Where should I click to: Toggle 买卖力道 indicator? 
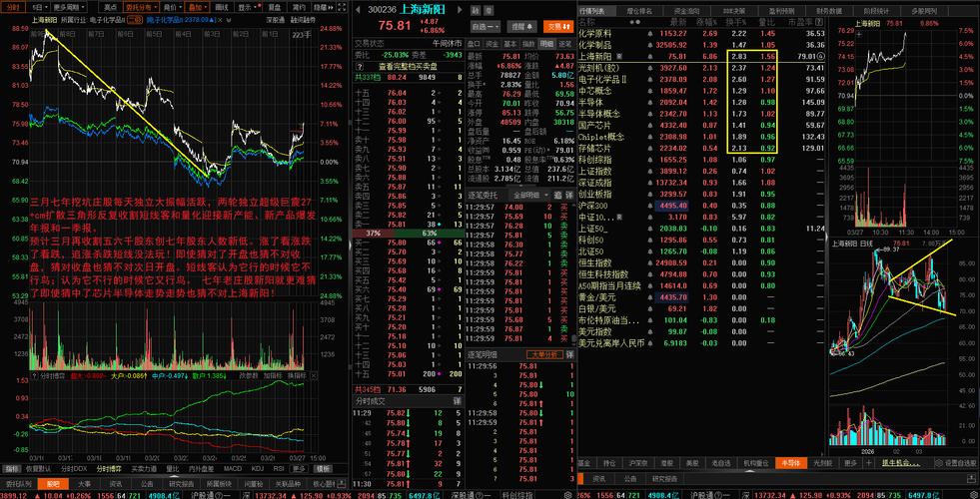[144, 468]
